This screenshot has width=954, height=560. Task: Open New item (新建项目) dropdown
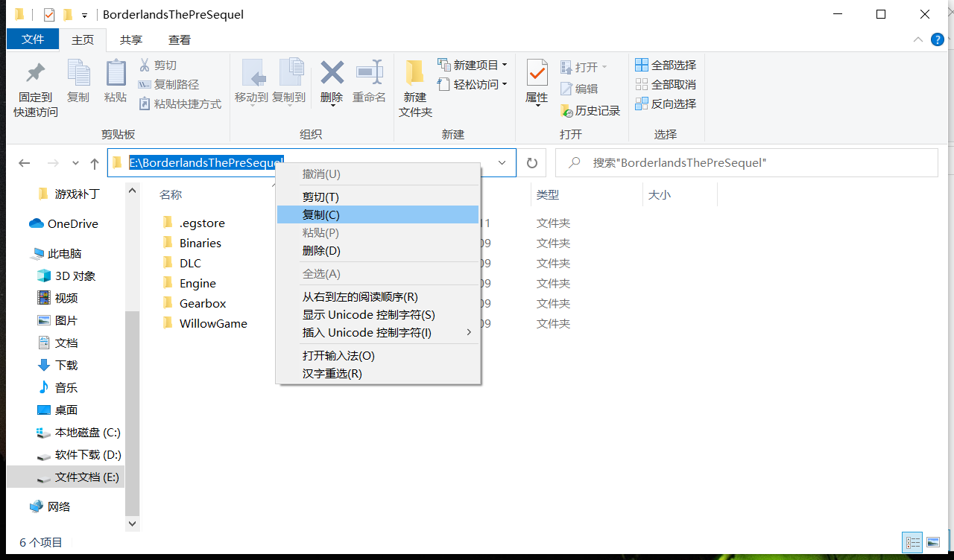point(472,65)
